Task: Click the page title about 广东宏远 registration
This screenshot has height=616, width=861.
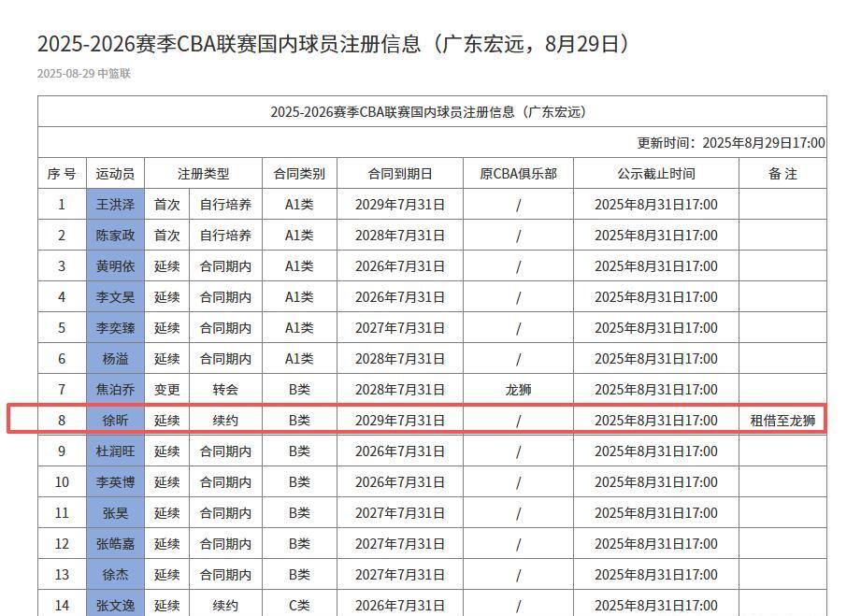Action: click(335, 44)
